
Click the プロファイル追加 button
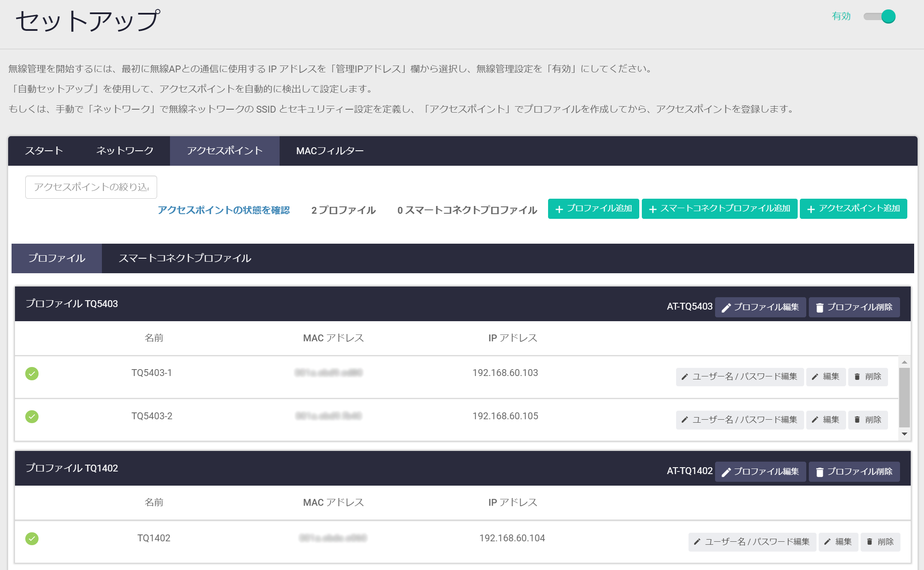pos(593,209)
